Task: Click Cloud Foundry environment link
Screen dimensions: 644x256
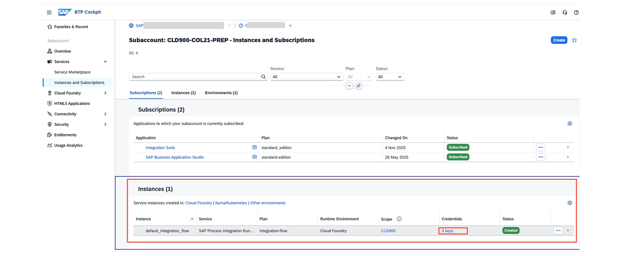Action: (x=198, y=203)
